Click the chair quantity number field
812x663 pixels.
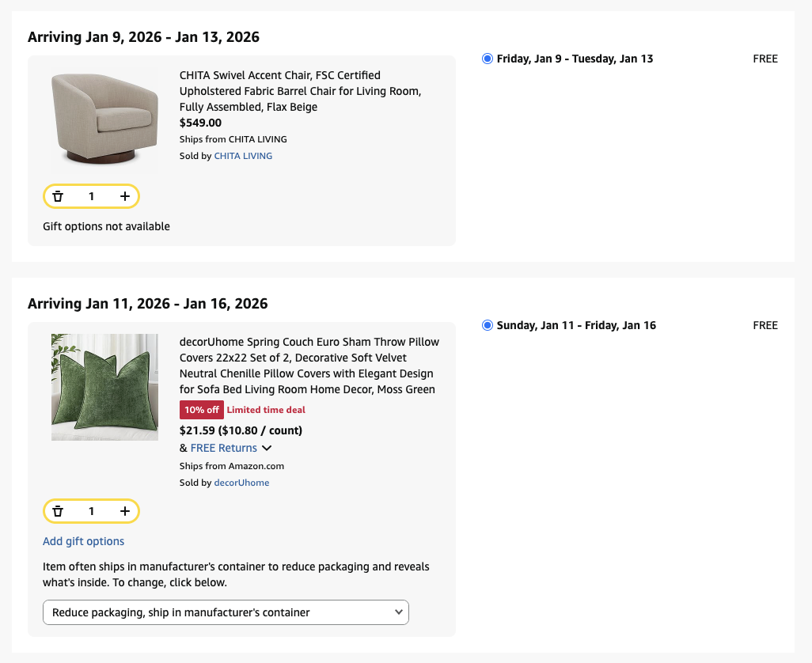tap(91, 196)
